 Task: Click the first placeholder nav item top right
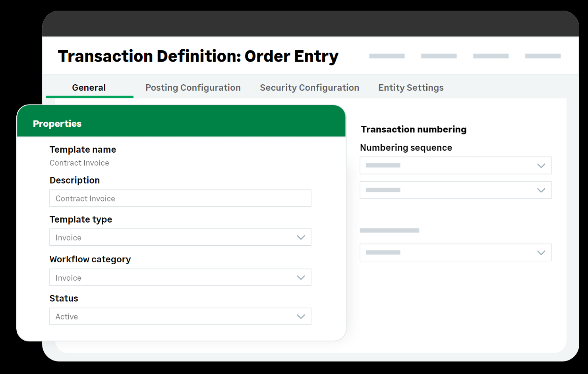387,56
